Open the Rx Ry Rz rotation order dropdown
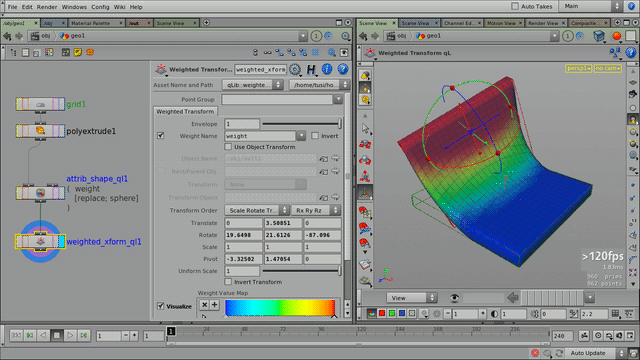640x360 pixels. point(316,210)
